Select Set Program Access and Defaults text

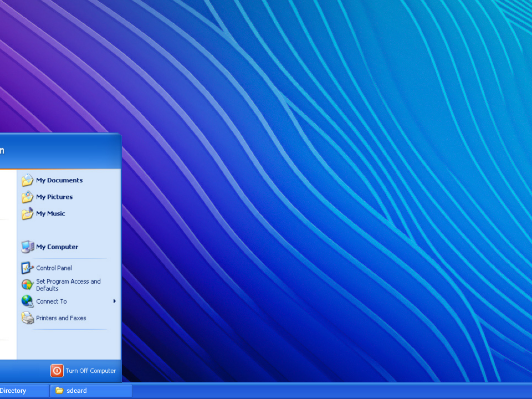(68, 285)
